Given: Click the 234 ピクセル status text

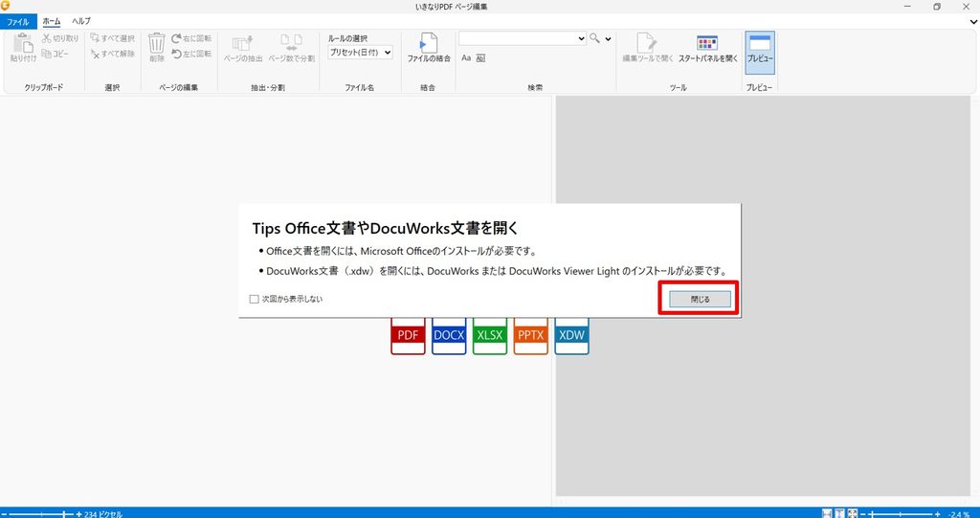Looking at the screenshot, I should point(103,514).
